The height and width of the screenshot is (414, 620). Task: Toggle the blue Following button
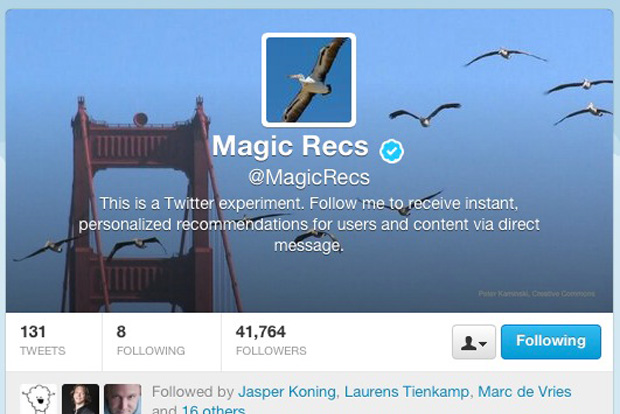point(551,342)
